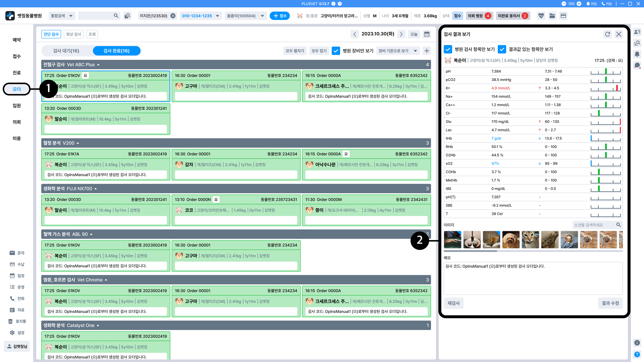Open the first image thumbnail of a lizard

(452, 240)
